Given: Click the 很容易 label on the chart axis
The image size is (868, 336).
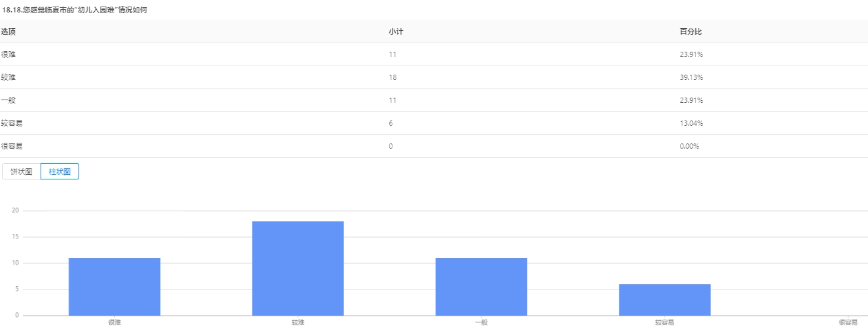Looking at the screenshot, I should click(848, 322).
